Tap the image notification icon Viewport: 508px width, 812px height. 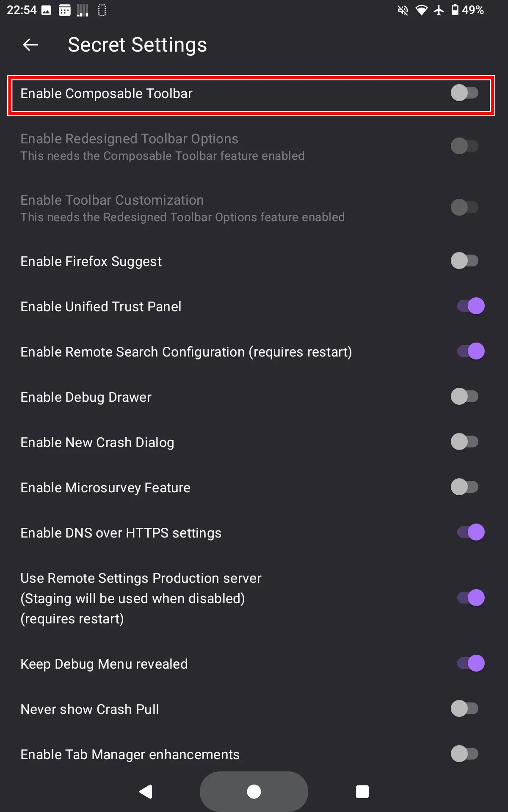(46, 10)
